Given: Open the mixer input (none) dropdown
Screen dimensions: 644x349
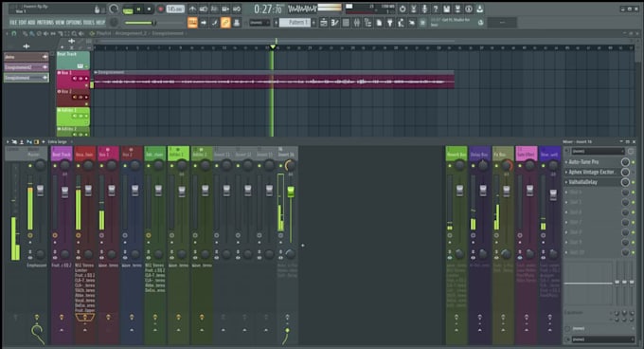Looking at the screenshot, I should pos(598,152).
